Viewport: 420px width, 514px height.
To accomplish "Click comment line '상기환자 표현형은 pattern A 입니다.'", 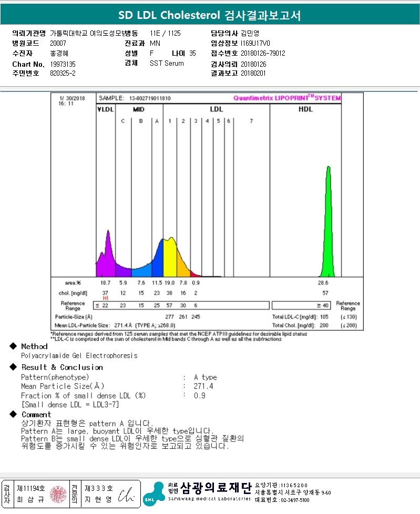I will pos(87,423).
